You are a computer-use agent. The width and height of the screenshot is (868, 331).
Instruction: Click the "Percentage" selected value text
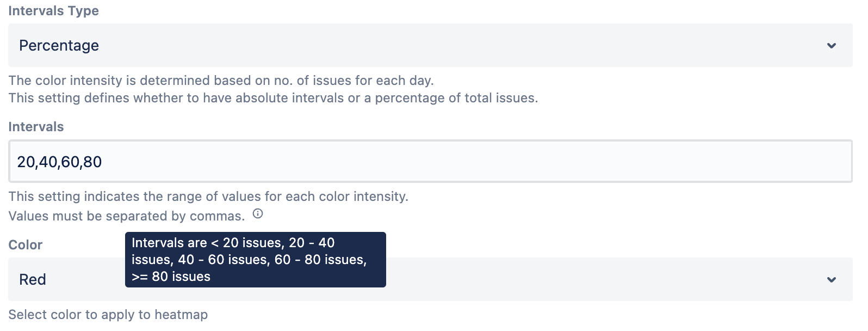59,46
